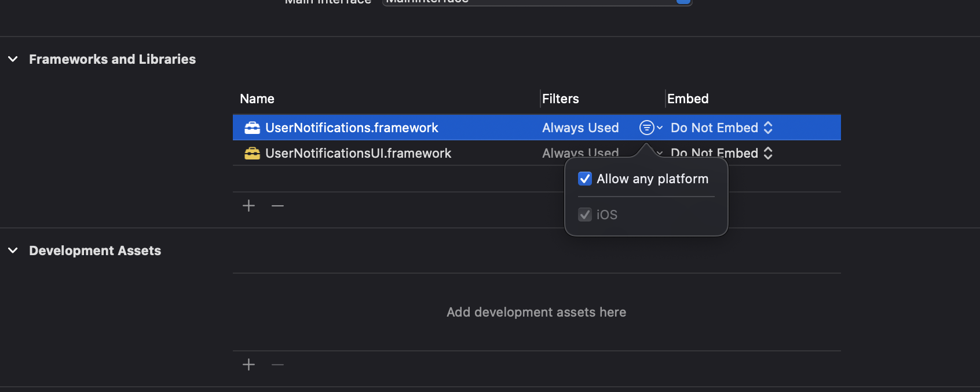Click the UserNotifications.framework toolbox icon
The image size is (980, 392).
[252, 128]
